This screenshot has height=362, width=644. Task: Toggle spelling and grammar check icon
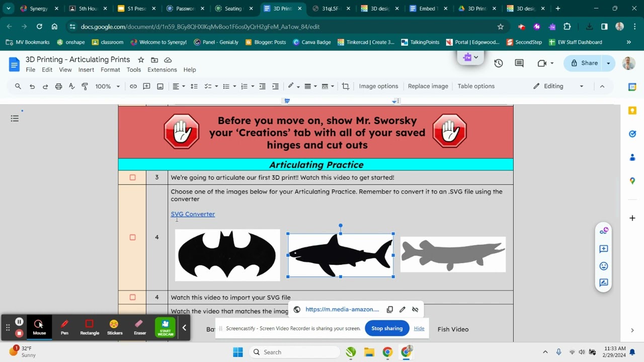coord(71,86)
